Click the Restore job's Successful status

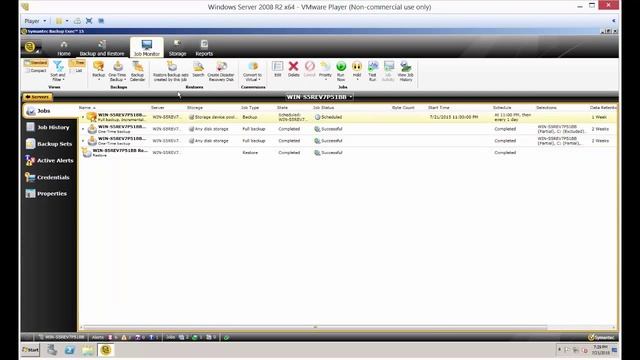[x=328, y=153]
